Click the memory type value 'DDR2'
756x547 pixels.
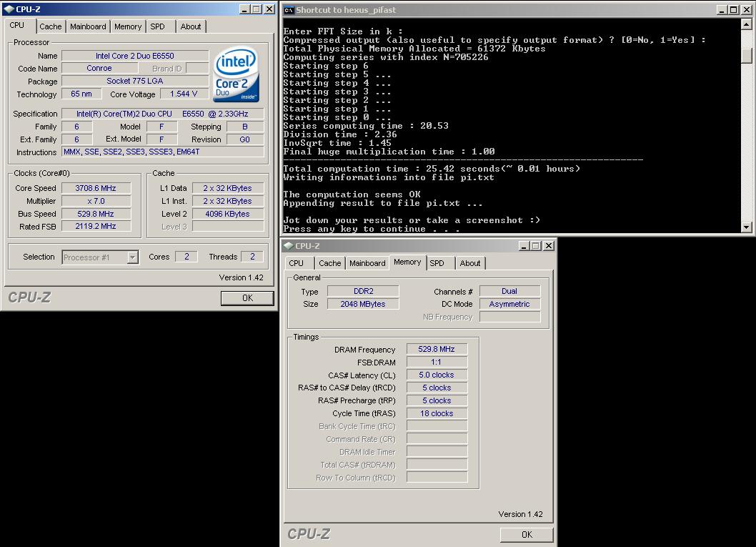pos(363,291)
